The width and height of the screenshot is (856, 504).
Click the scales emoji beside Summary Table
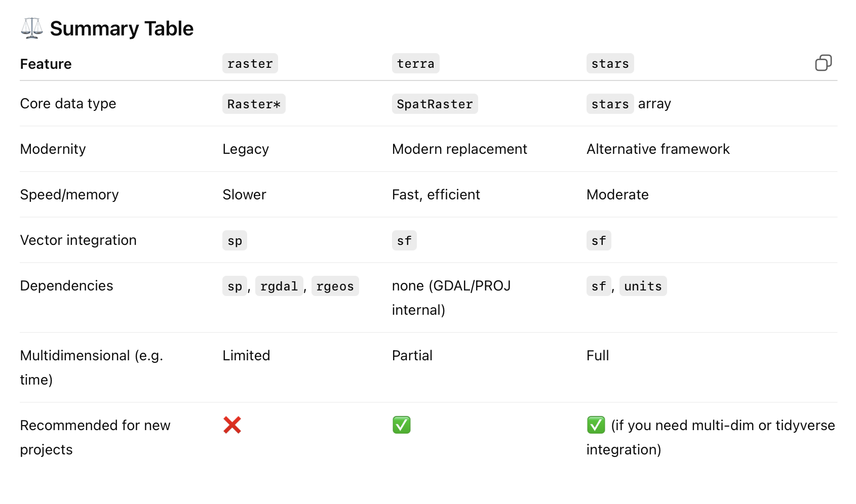point(32,28)
